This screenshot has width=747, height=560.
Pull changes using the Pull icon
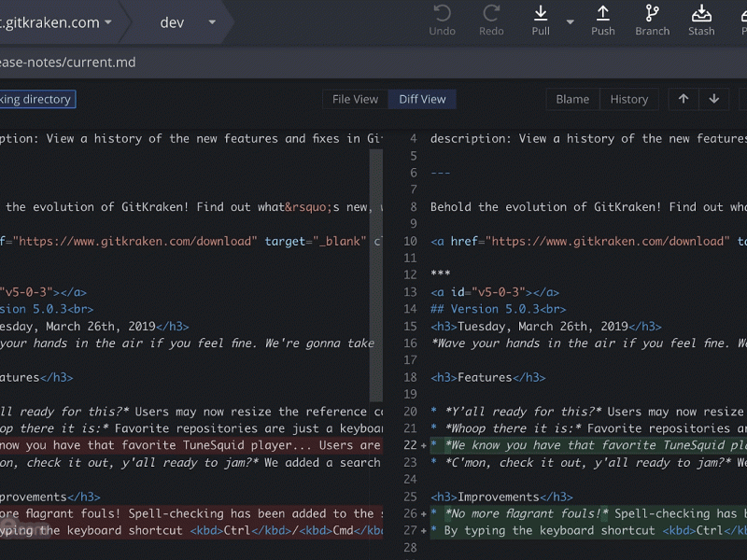(x=541, y=21)
